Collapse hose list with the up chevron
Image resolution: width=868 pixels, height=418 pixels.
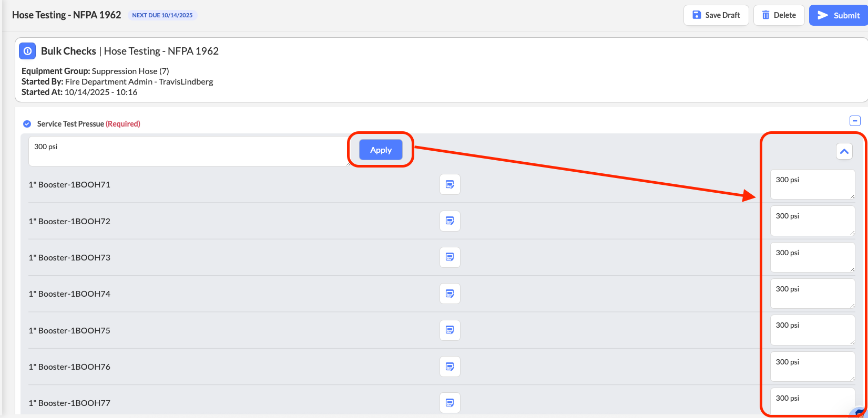[844, 151]
